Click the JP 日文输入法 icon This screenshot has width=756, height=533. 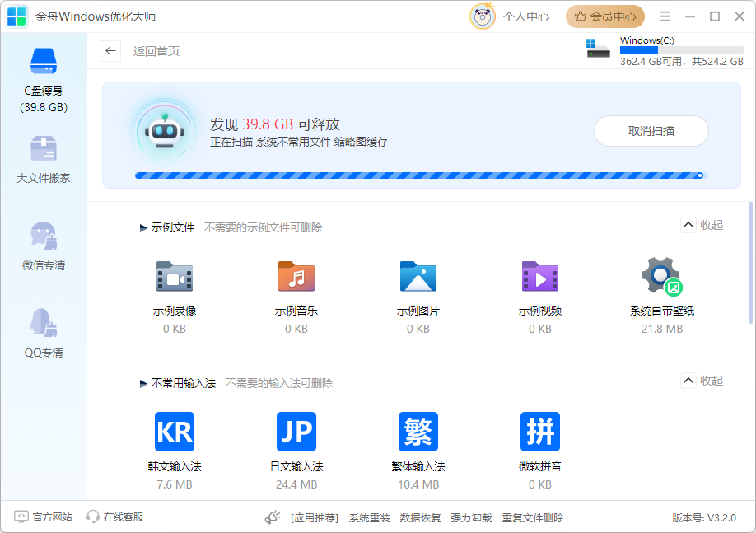tap(296, 431)
